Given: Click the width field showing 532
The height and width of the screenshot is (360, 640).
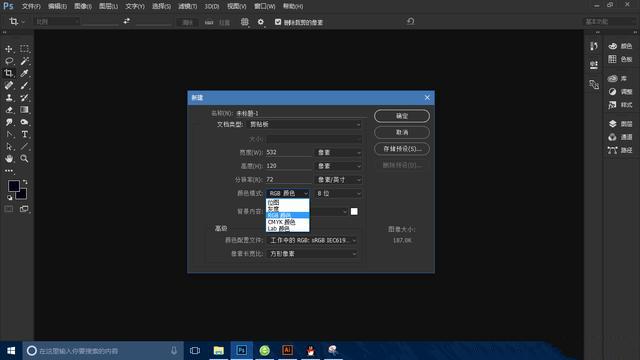Looking at the screenshot, I should [288, 152].
